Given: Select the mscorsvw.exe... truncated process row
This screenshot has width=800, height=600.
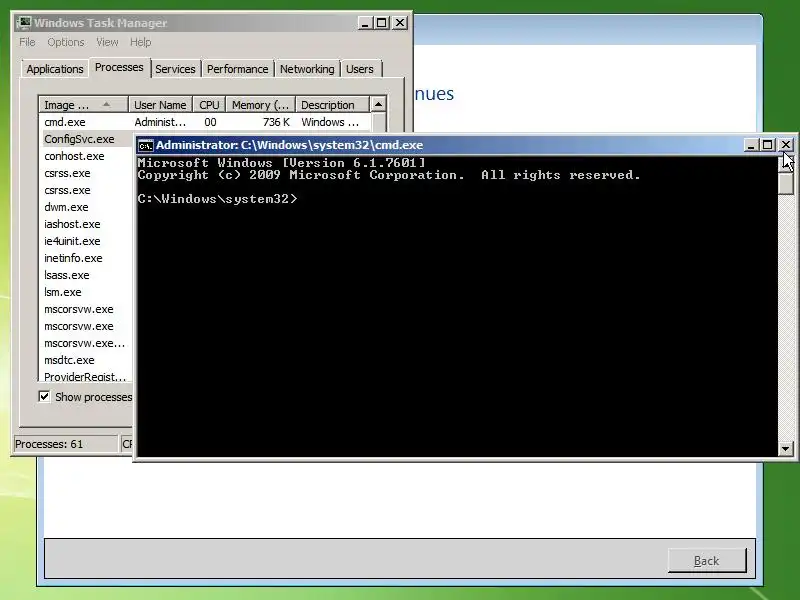Looking at the screenshot, I should point(84,343).
